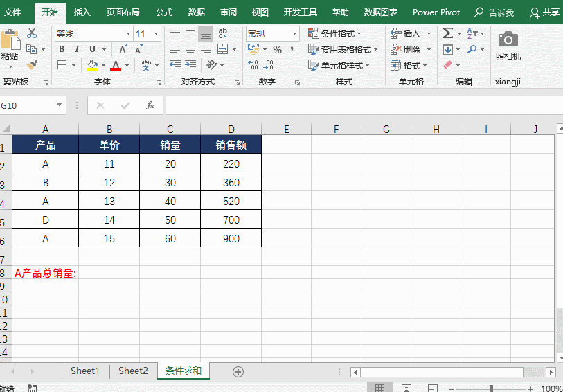563x392 pixels.
Task: Click the 共享 share button
Action: 545,12
